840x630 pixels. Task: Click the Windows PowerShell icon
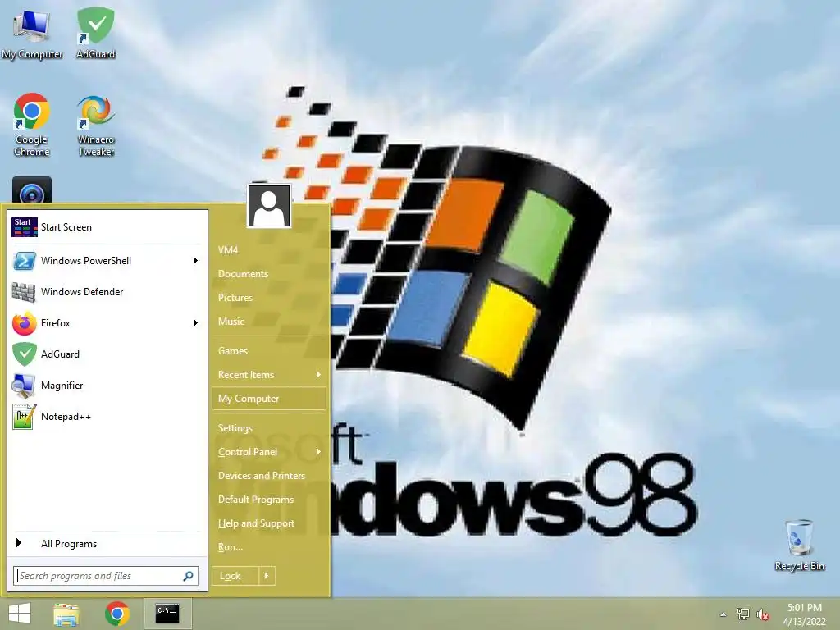click(24, 261)
